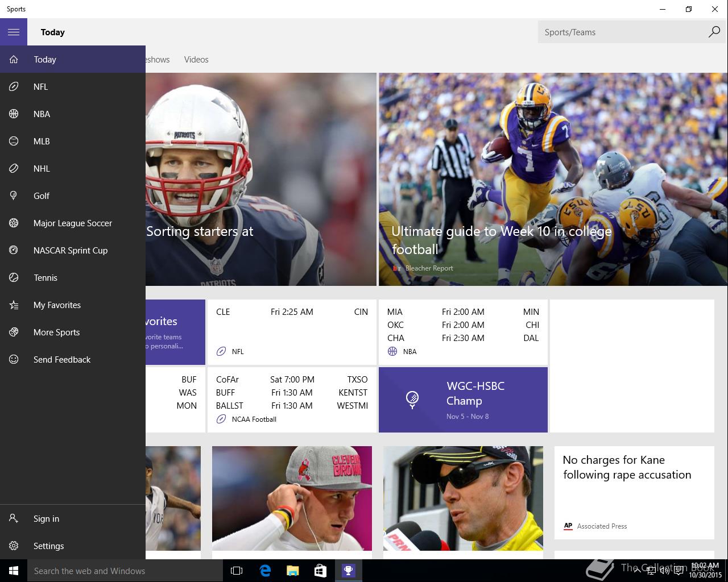The height and width of the screenshot is (582, 728).
Task: Click the Sign in label
Action: tap(46, 518)
